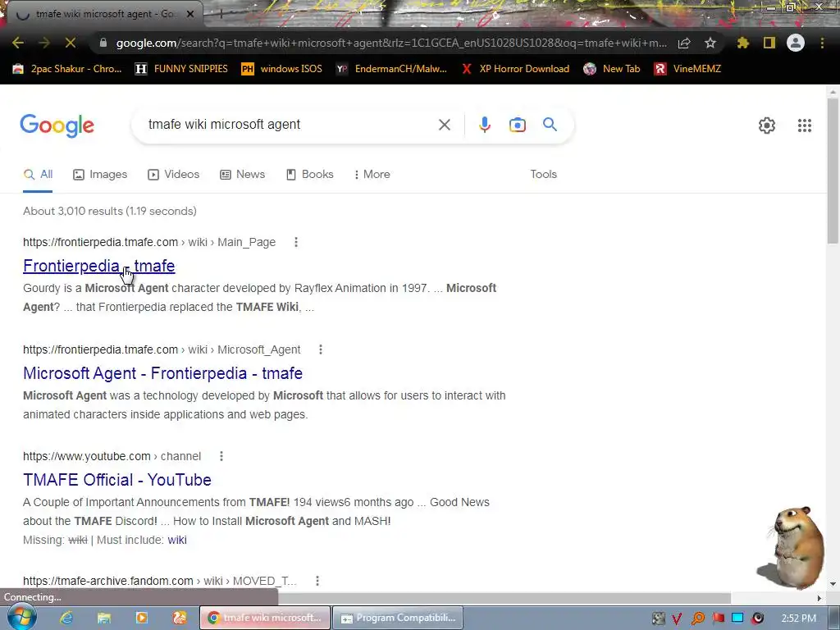Open the media player taskbar icon
Viewport: 840px width, 630px height.
tap(141, 618)
